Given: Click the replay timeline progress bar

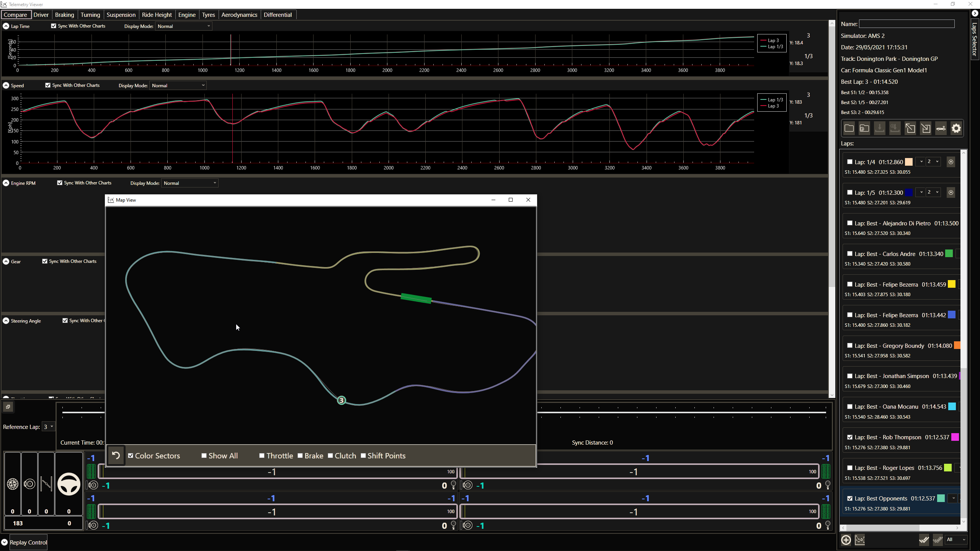Looking at the screenshot, I should [x=444, y=412].
